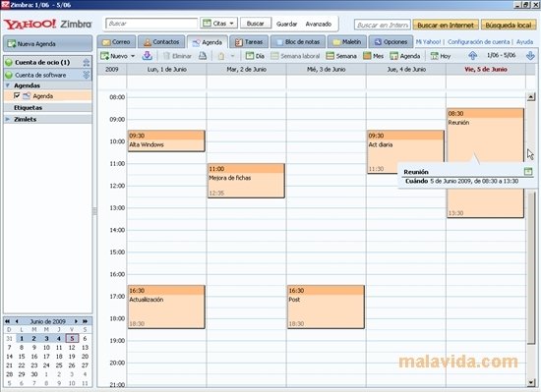Click Guardar search button
541x392 pixels.
(286, 24)
